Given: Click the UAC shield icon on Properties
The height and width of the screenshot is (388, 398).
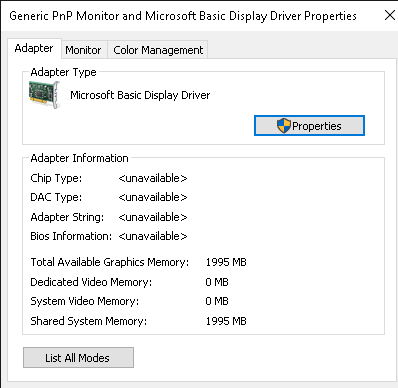Looking at the screenshot, I should (284, 126).
